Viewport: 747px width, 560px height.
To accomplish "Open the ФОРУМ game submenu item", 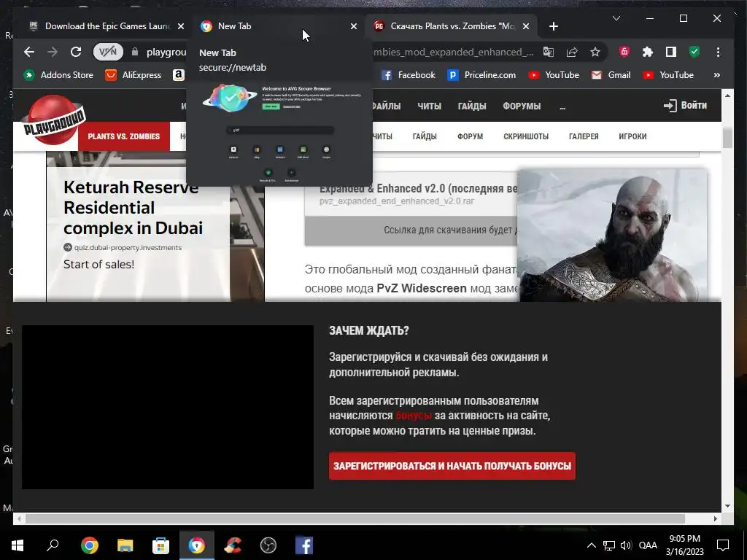I will click(471, 136).
